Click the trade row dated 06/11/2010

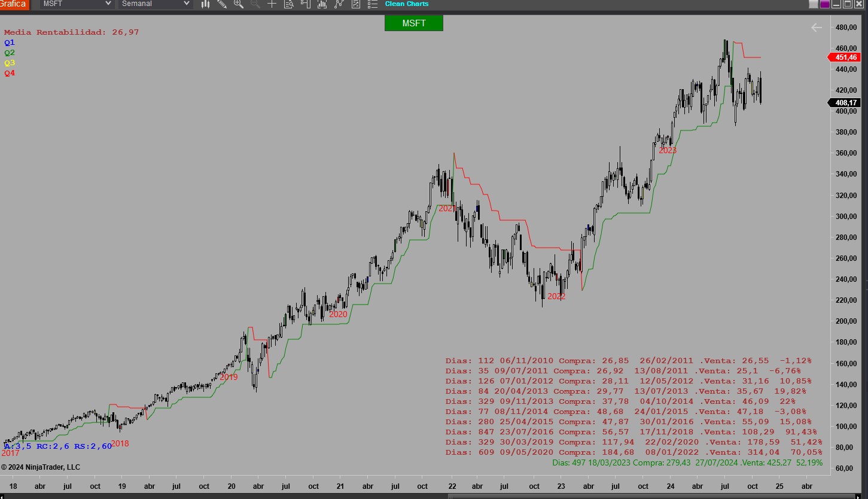pos(628,361)
